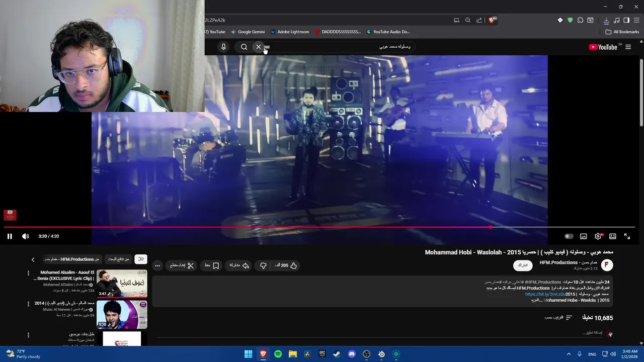Viewport: 644px width, 362px height.
Task: Open Steam from the taskbar
Action: pyautogui.click(x=337, y=354)
